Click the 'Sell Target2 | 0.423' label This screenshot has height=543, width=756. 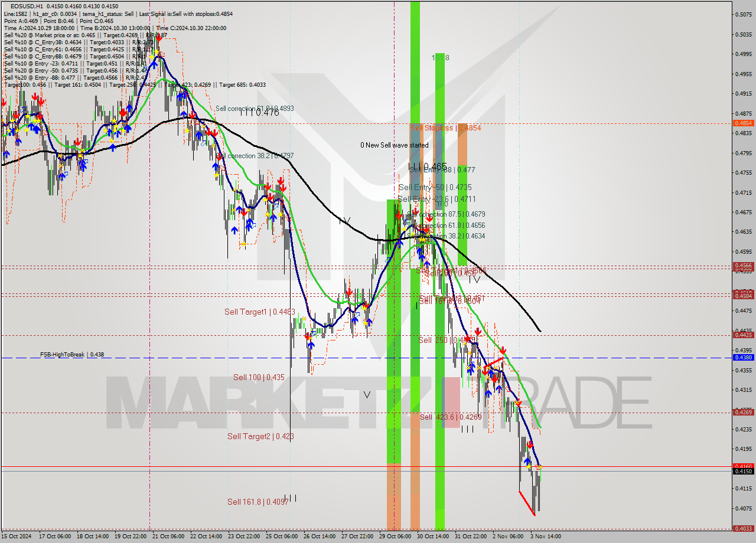tap(260, 436)
